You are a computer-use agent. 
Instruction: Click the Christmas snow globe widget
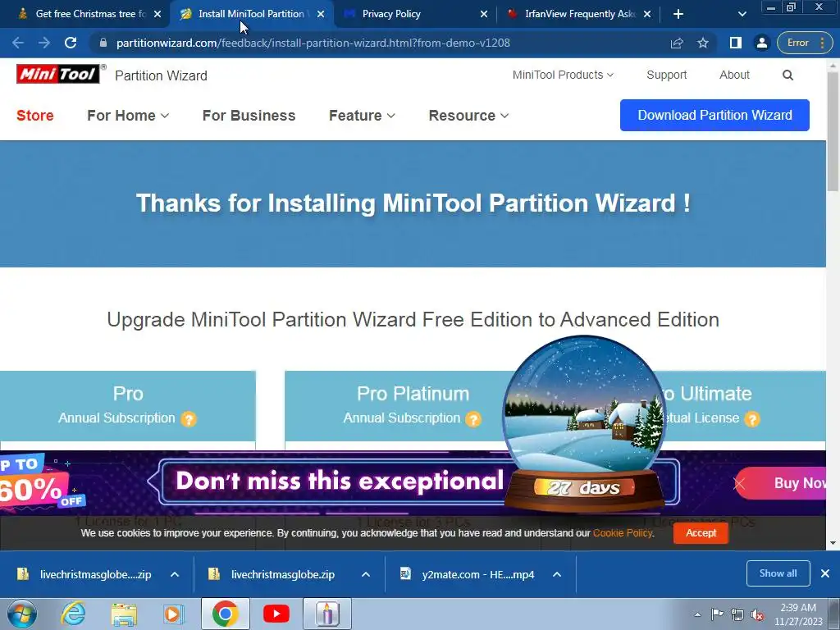point(584,423)
